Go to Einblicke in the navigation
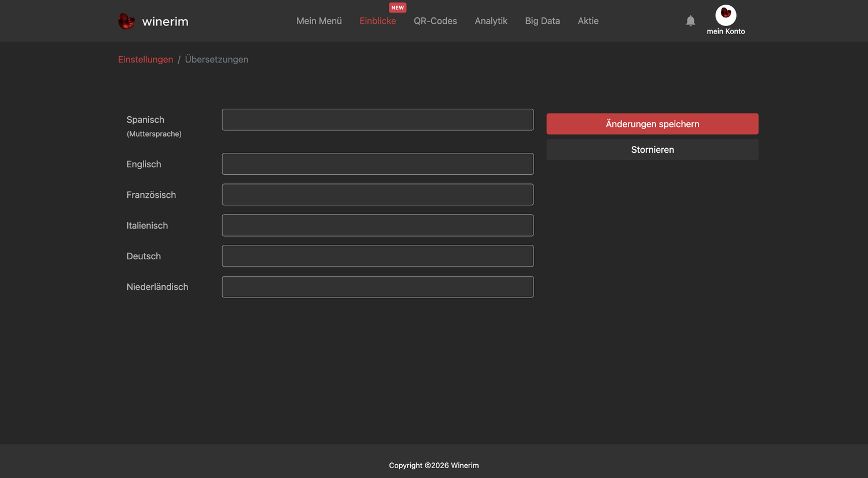The image size is (868, 478). tap(378, 21)
